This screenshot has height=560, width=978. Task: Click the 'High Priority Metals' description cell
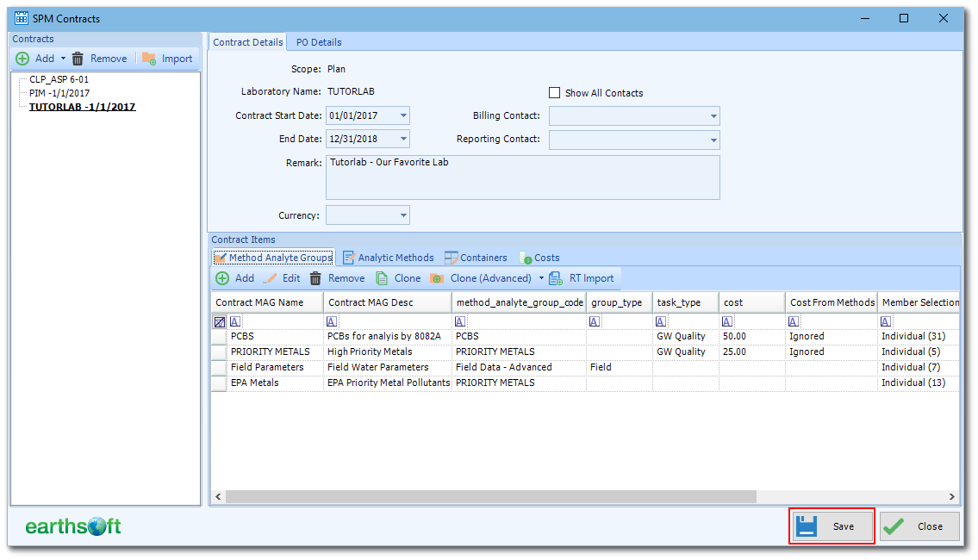(x=388, y=352)
